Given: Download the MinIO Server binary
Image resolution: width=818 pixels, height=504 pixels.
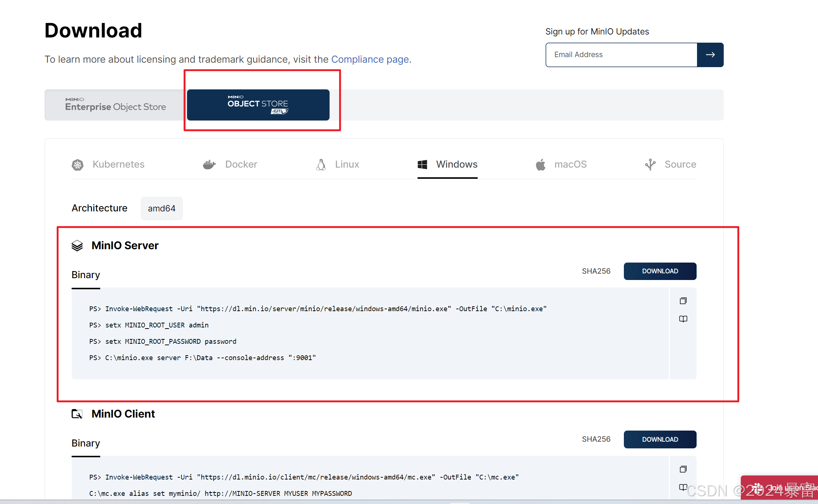Looking at the screenshot, I should (660, 271).
